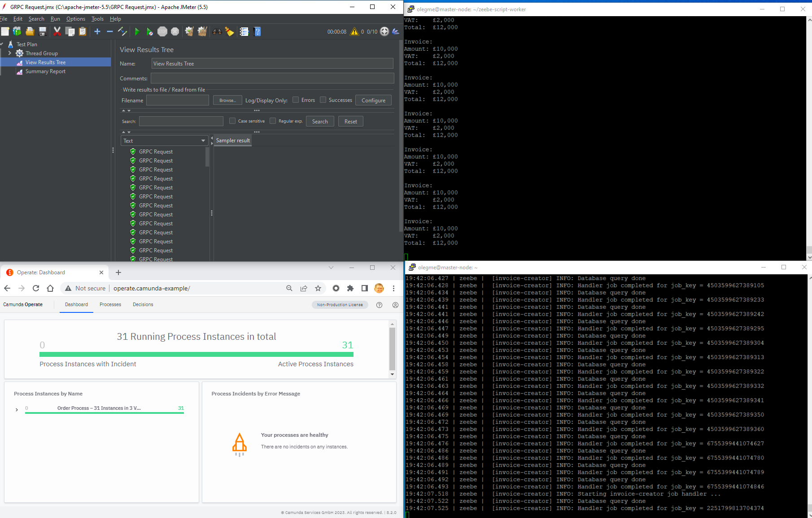
Task: Open the Text renderer dropdown in Results Tree
Action: pos(164,140)
